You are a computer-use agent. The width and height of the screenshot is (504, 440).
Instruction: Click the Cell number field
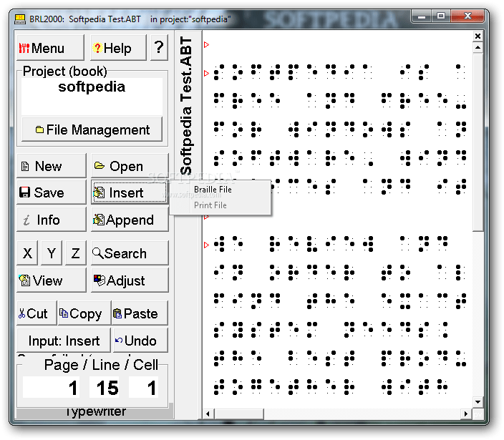[143, 387]
